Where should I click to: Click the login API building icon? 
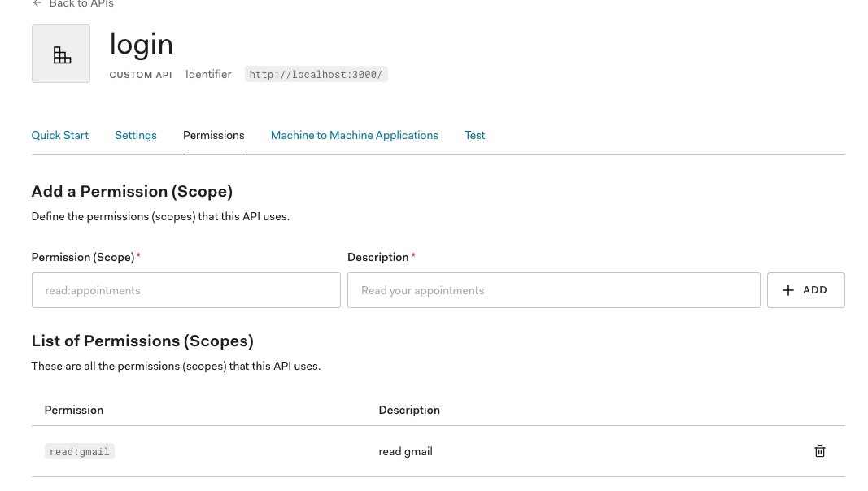pyautogui.click(x=61, y=54)
